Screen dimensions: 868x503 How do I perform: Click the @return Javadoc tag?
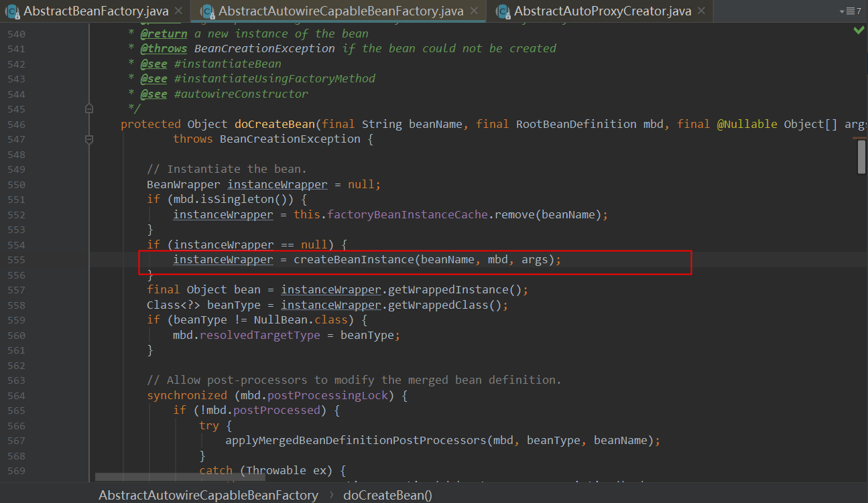pyautogui.click(x=164, y=33)
